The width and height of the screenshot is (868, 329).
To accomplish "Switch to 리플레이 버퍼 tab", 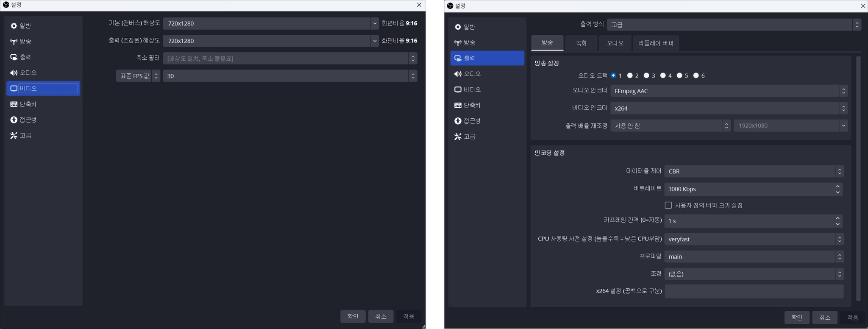I will pos(656,43).
